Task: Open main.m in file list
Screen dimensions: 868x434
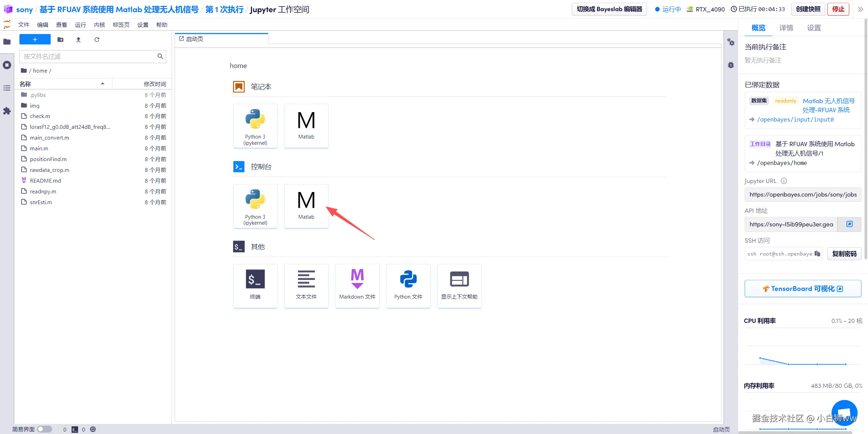Action: click(x=39, y=148)
